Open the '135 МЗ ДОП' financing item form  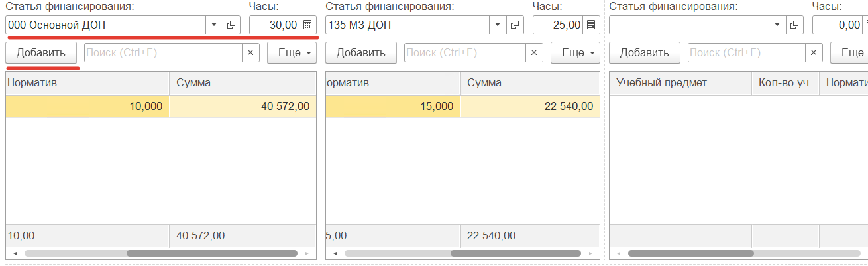click(516, 25)
